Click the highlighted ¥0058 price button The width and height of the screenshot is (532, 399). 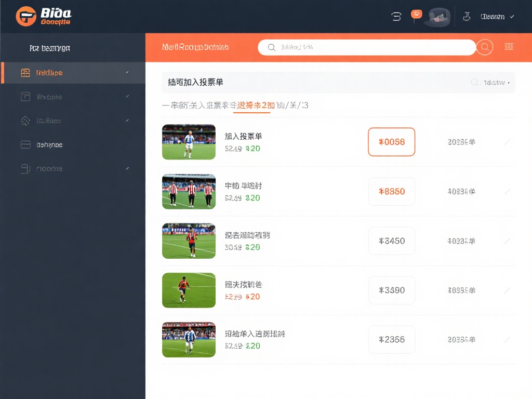(391, 142)
